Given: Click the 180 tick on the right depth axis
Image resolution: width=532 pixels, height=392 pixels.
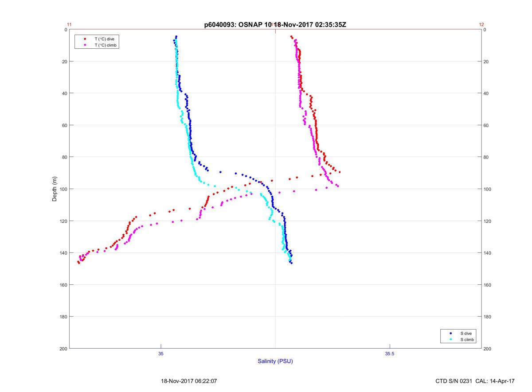Looking at the screenshot, I should click(488, 317).
